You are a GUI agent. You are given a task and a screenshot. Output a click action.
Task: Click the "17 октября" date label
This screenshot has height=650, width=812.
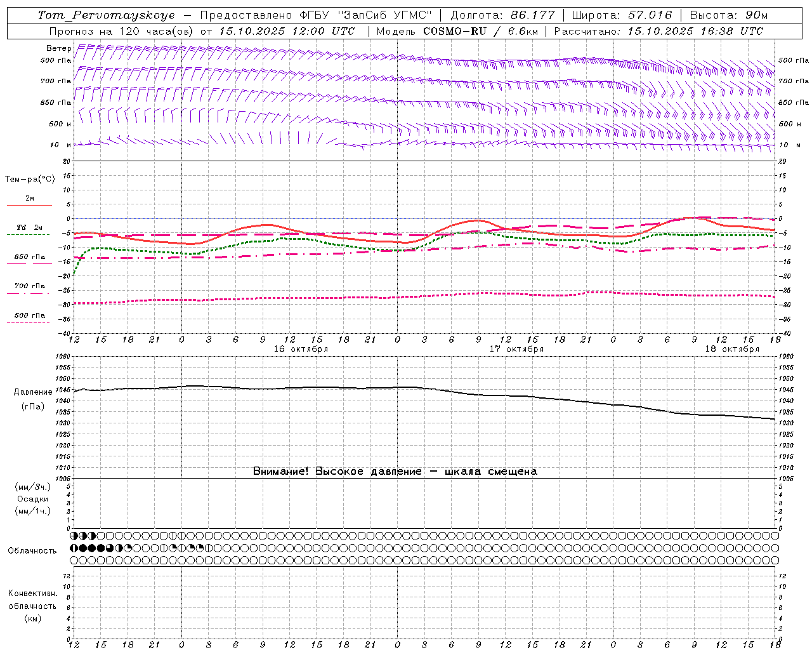pyautogui.click(x=516, y=349)
